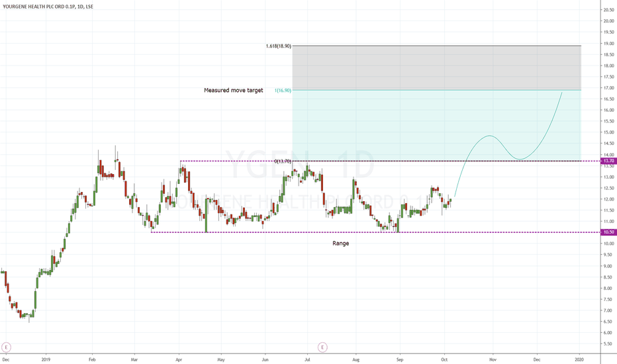Screen dimensions: 617x364
Task: Click the 2019 label on the time axis
Action: [46, 359]
